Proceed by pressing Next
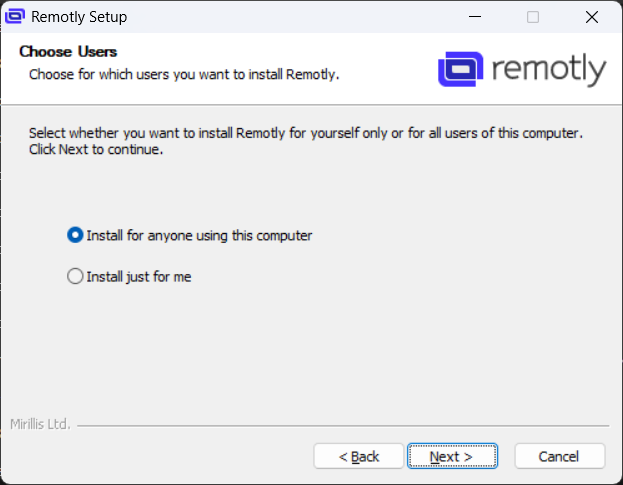Screen dimensions: 623x485 click(x=452, y=456)
